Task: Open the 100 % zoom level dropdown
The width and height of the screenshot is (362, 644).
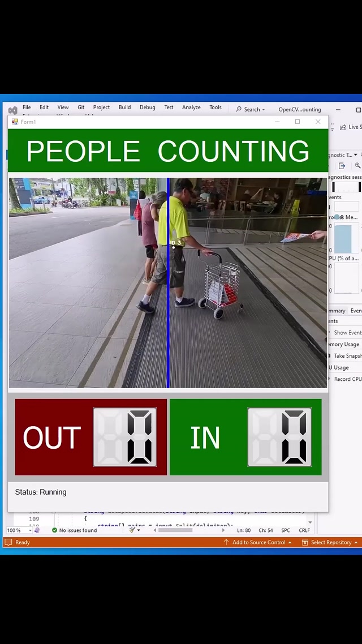Action: 28,530
